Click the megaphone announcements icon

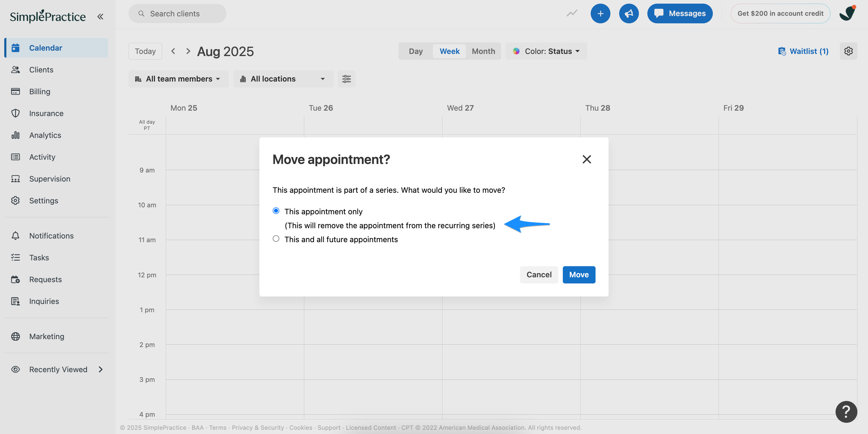(x=629, y=13)
